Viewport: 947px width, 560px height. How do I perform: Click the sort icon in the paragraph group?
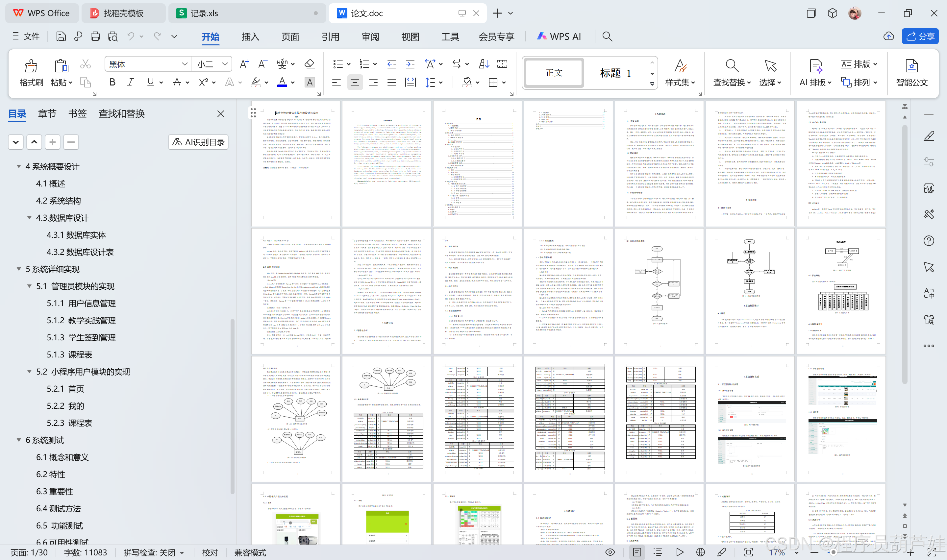point(484,64)
